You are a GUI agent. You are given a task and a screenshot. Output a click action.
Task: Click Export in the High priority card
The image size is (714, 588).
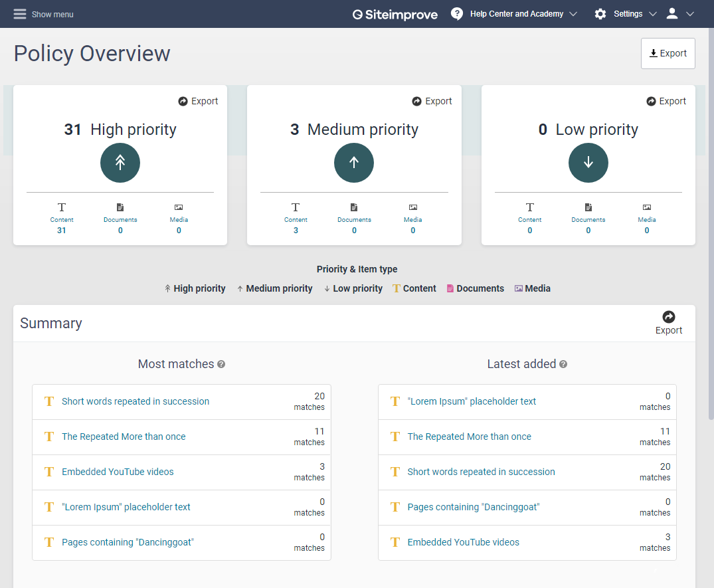(198, 101)
